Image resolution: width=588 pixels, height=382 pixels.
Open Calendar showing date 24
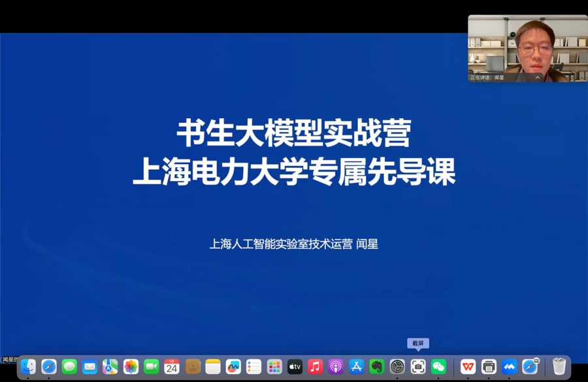[x=172, y=367]
